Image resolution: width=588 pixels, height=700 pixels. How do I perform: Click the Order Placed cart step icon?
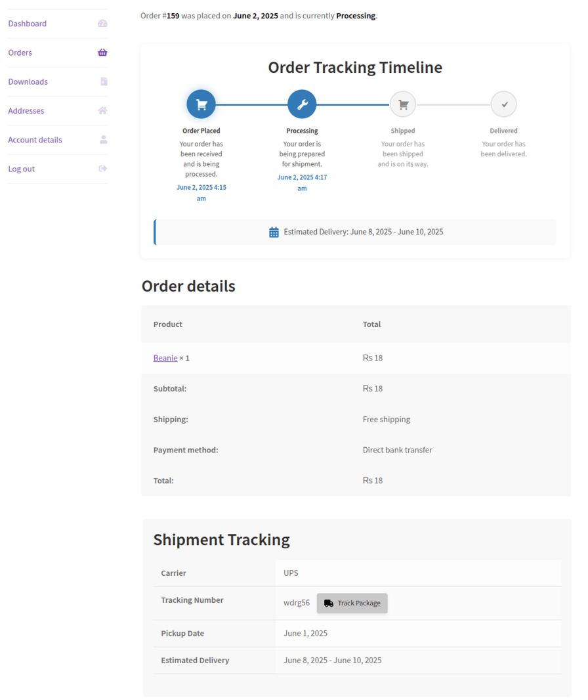(x=201, y=104)
